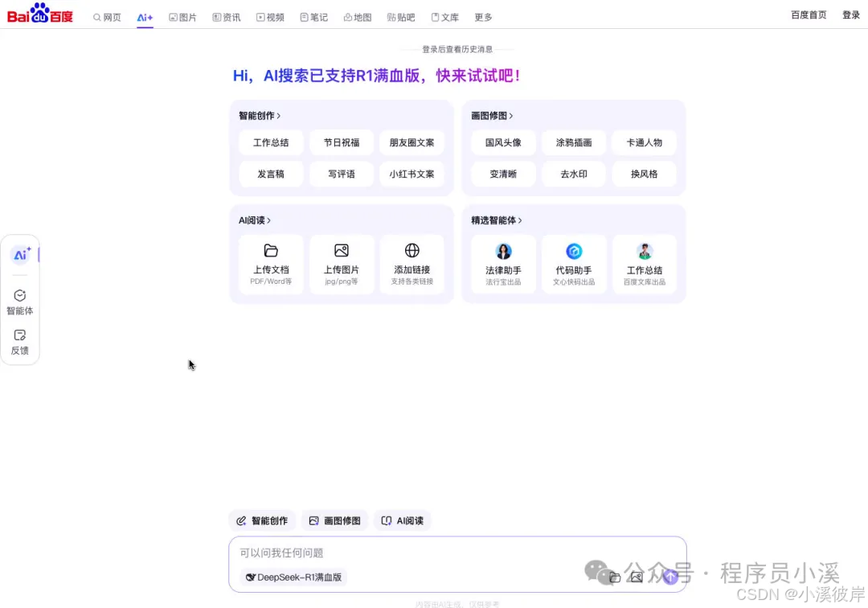Open the 法律助手 agent
This screenshot has height=608, width=868.
(x=503, y=264)
